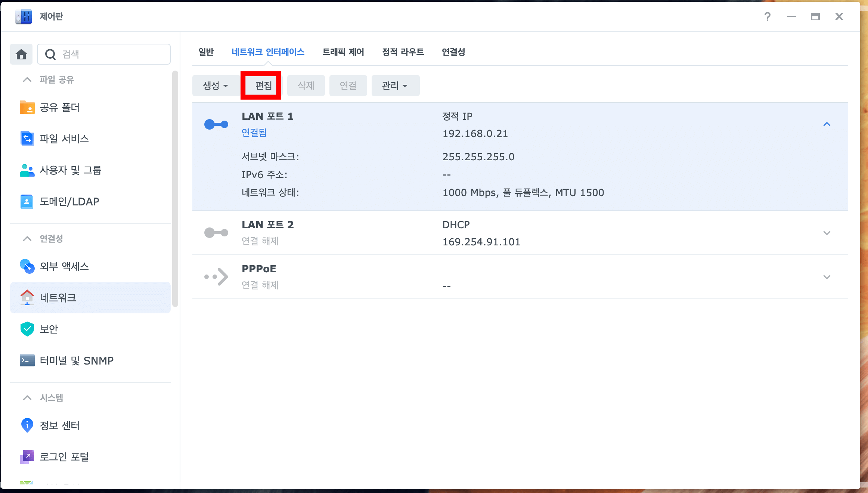
Task: Open the Terminal (터미널 및 SNMP) icon
Action: pyautogui.click(x=27, y=360)
